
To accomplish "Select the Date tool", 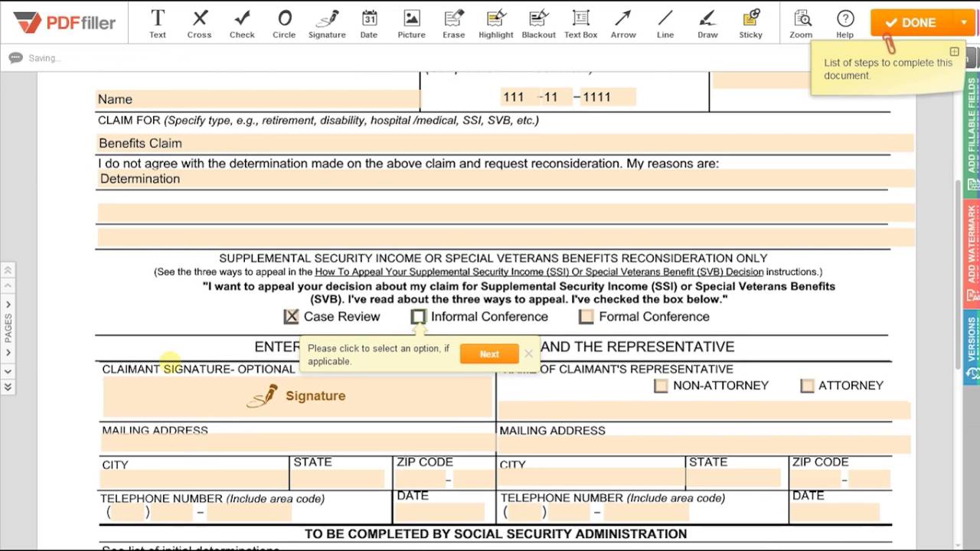I will click(369, 23).
